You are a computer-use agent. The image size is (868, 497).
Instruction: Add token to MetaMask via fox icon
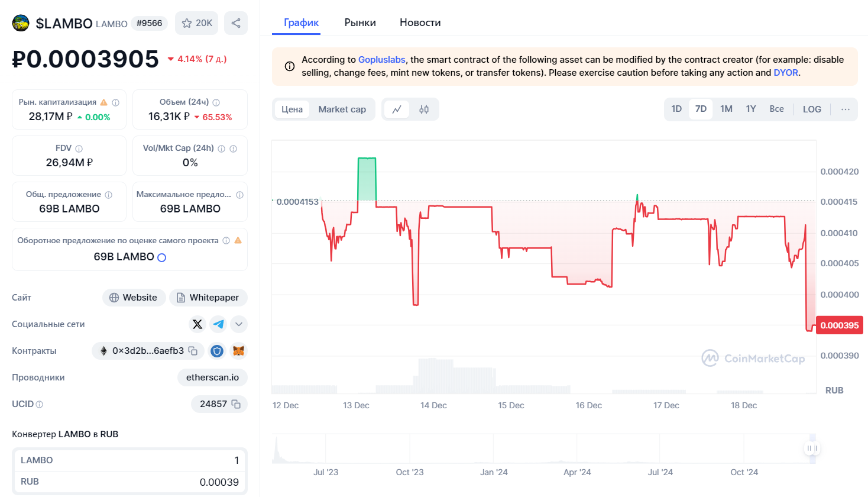click(x=238, y=351)
